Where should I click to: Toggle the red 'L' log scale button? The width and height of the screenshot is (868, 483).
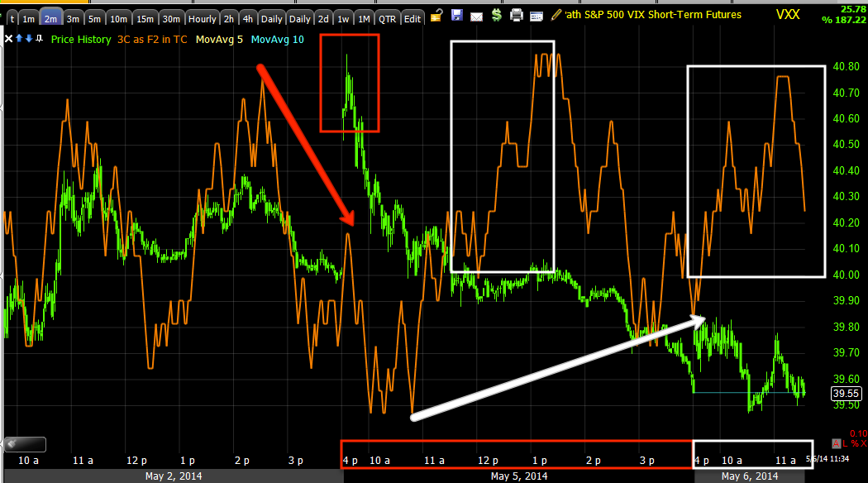[846, 443]
